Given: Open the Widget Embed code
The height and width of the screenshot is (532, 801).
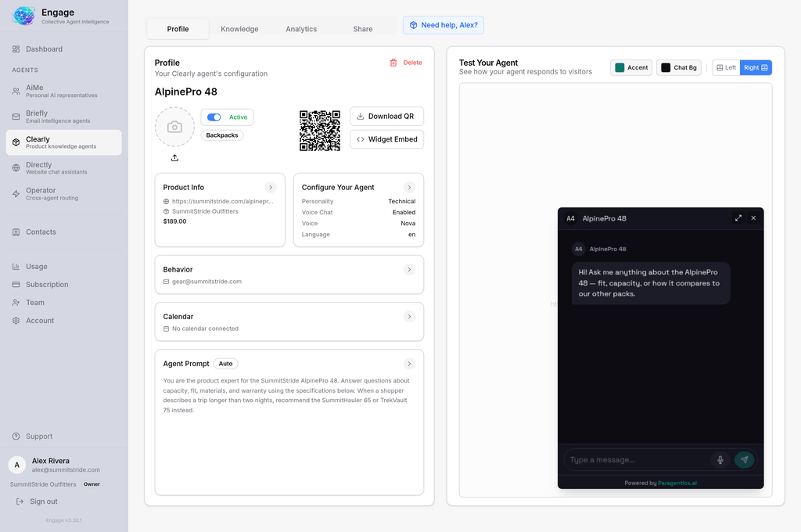Looking at the screenshot, I should point(386,139).
